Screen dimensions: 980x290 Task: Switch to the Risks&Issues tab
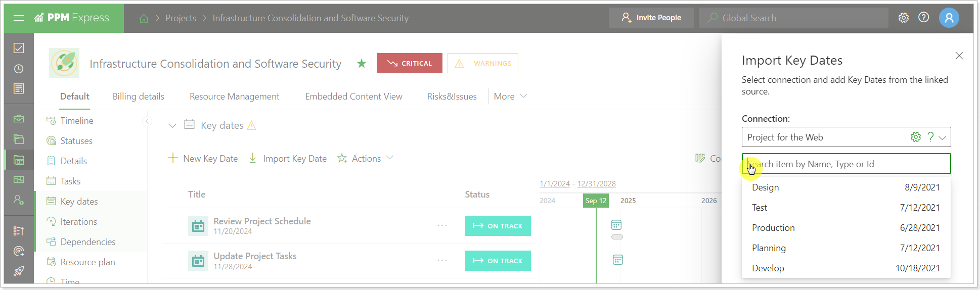click(452, 96)
